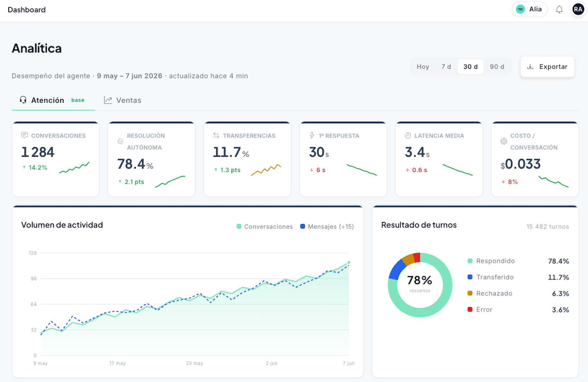Click the 15 482 turnos label
588x382 pixels.
[x=547, y=226]
